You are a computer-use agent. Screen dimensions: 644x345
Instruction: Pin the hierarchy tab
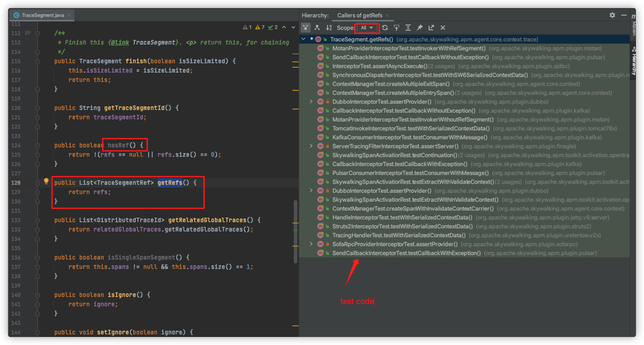tap(419, 28)
